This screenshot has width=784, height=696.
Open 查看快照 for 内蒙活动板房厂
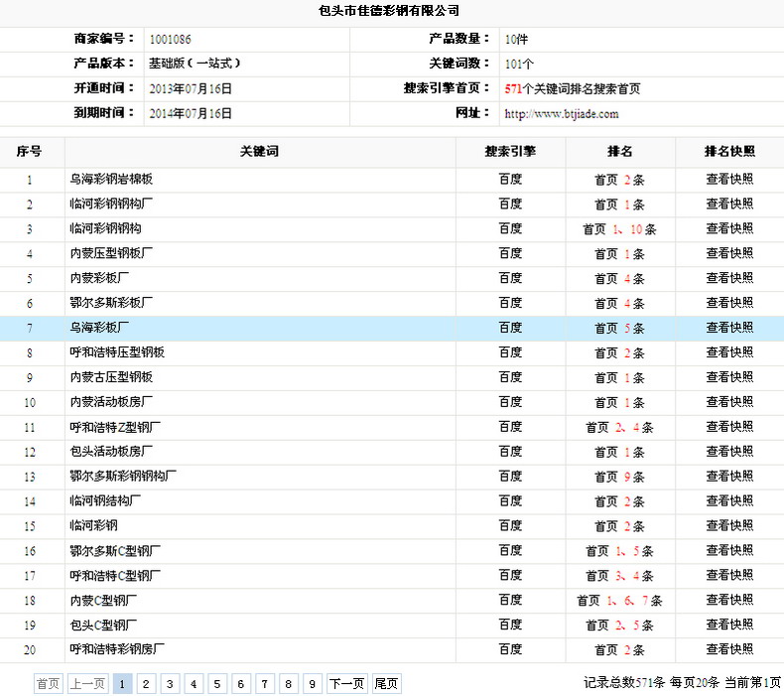pyautogui.click(x=729, y=402)
